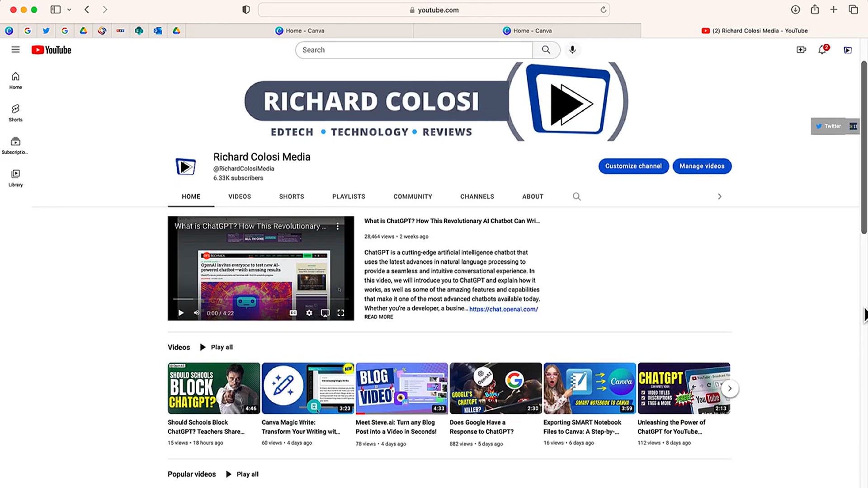This screenshot has height=488, width=868.
Task: Select the Richard Colosi Media YouTube tab
Action: [755, 31]
